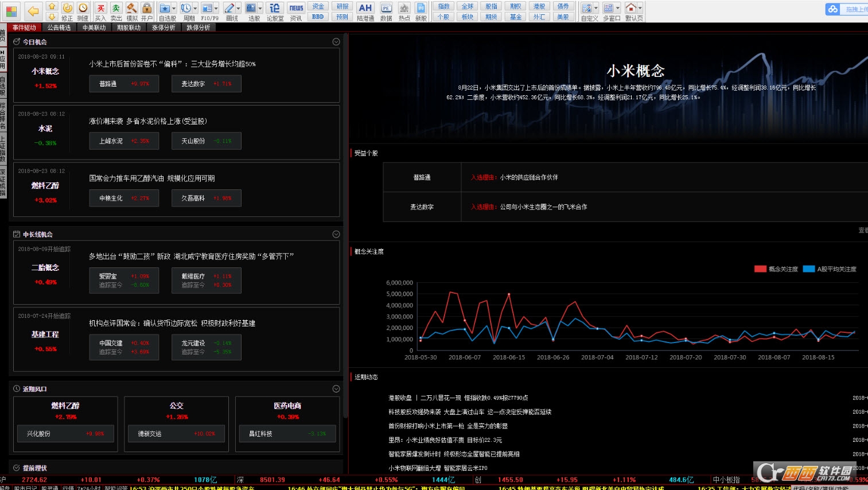Switch to the 事件驱动 tab
Image resolution: width=868 pixels, height=490 pixels.
pyautogui.click(x=24, y=28)
